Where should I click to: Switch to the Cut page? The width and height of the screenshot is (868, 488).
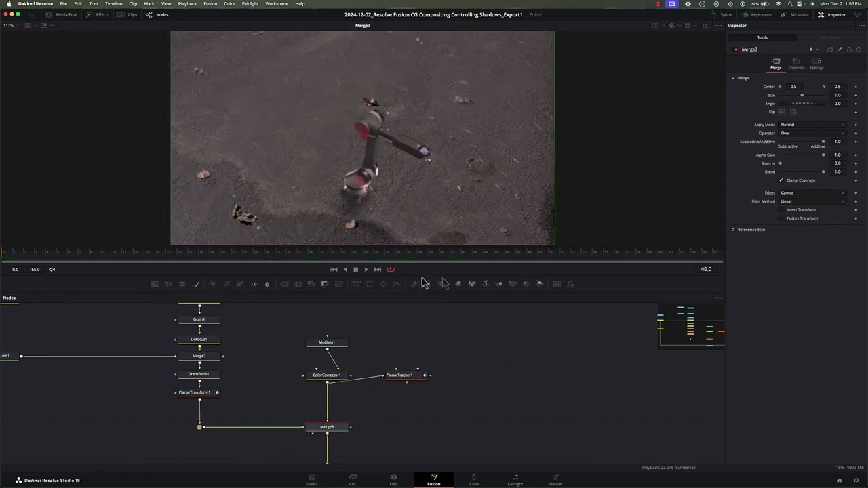pyautogui.click(x=353, y=480)
